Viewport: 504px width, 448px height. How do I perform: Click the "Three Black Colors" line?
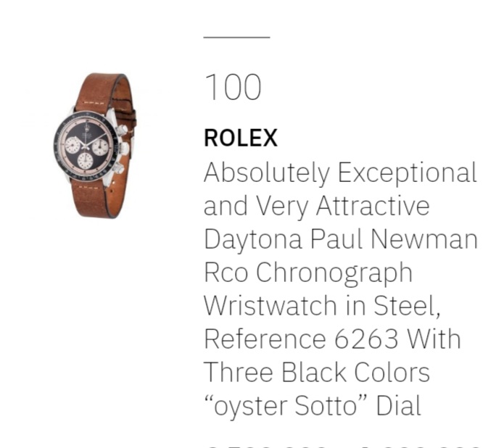[x=316, y=372]
